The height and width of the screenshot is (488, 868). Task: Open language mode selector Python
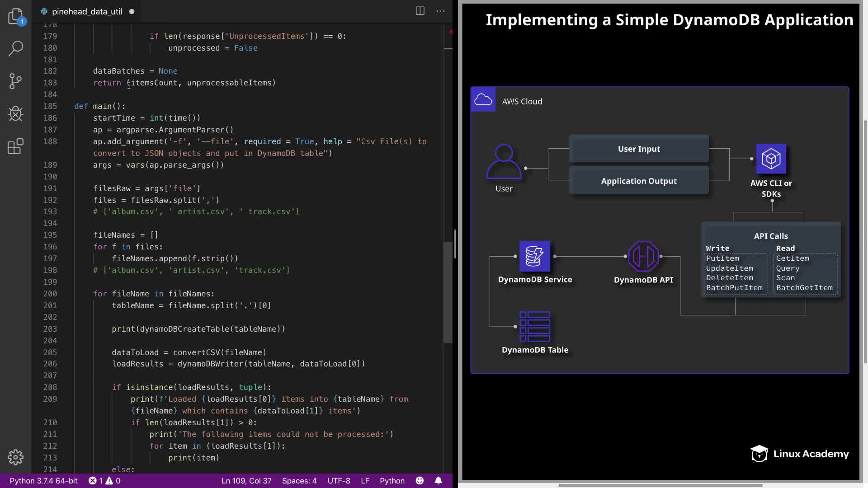click(x=392, y=481)
